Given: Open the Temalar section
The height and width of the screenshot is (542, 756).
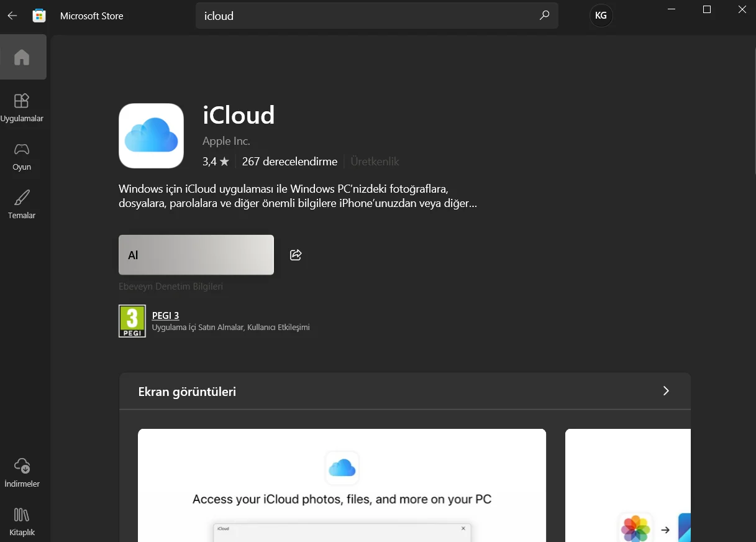Looking at the screenshot, I should (x=22, y=205).
